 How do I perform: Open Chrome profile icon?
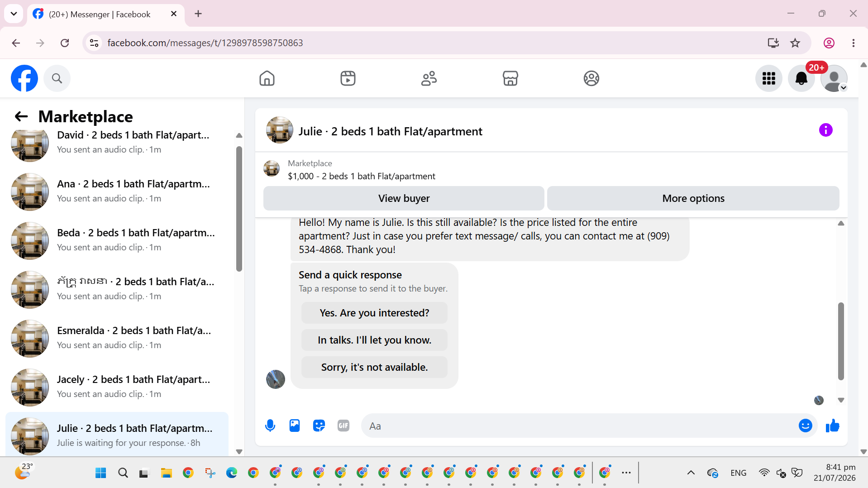click(829, 43)
